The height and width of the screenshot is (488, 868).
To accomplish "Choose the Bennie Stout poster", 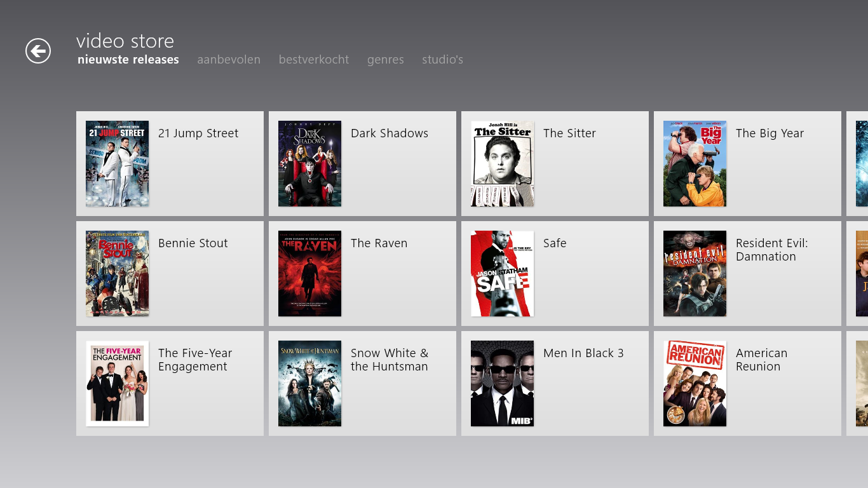I will click(x=118, y=273).
